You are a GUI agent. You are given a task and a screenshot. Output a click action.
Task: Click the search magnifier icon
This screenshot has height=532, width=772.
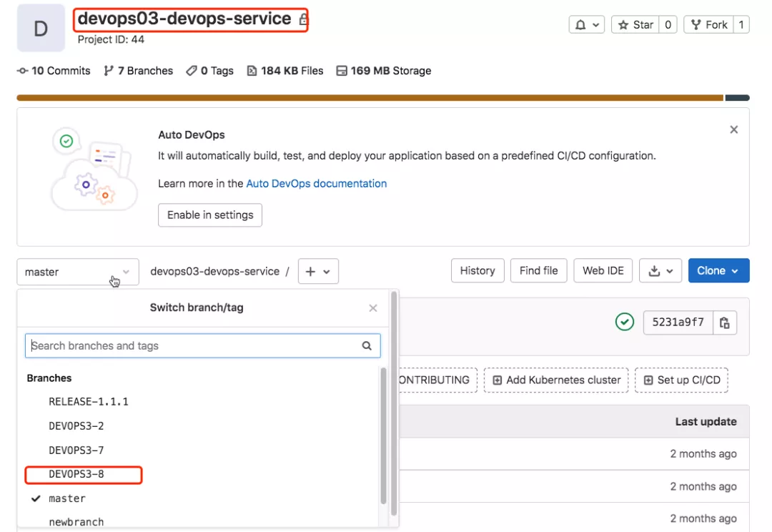pyautogui.click(x=367, y=346)
